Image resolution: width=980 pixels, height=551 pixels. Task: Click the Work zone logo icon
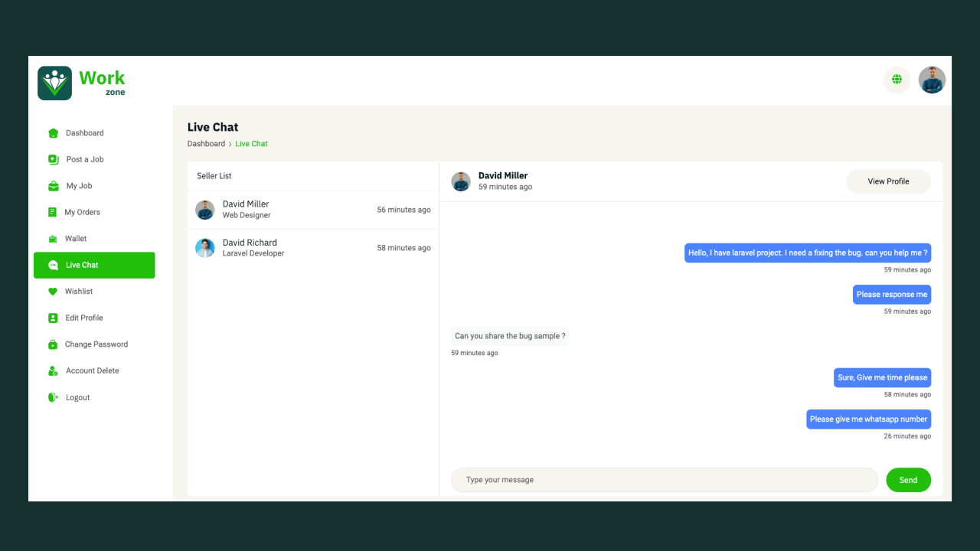coord(55,83)
